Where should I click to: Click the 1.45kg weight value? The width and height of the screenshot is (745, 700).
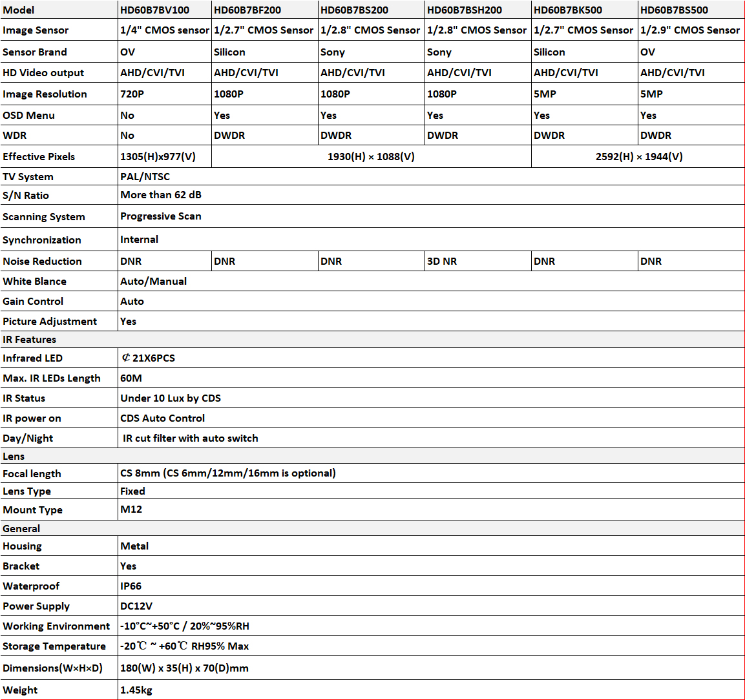point(136,690)
